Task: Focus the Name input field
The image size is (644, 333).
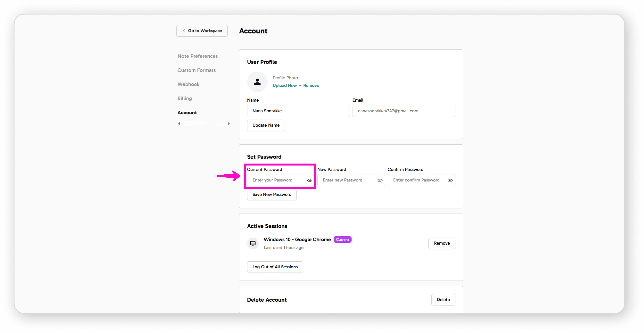Action: click(298, 111)
